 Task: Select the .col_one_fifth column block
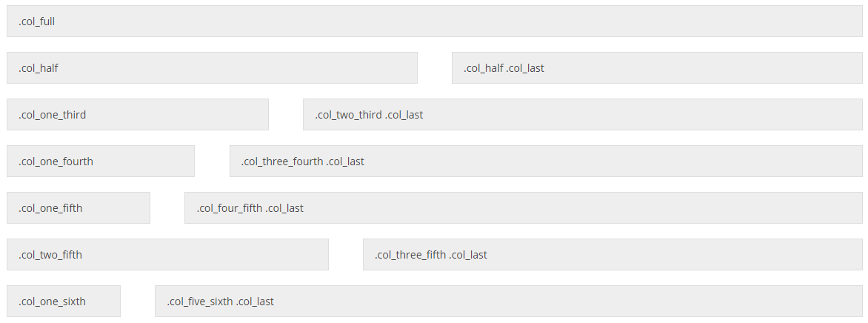pos(79,208)
